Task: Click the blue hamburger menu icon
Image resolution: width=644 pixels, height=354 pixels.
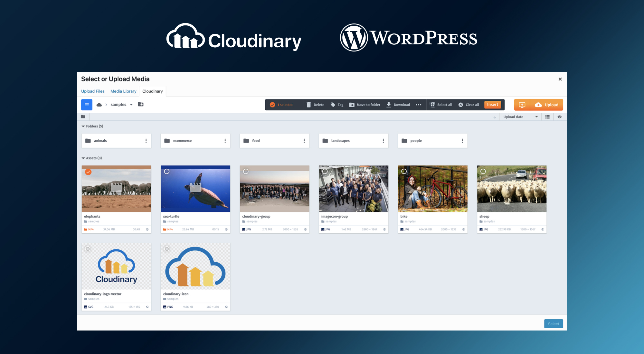Action: [x=86, y=104]
